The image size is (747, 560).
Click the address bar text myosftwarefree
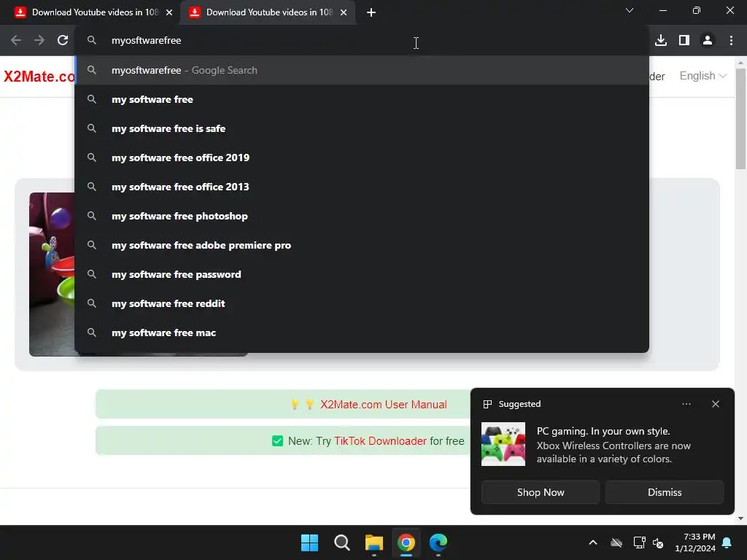tap(146, 41)
